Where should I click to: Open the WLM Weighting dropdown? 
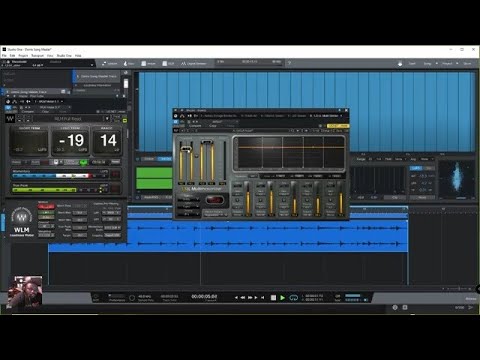tap(46, 235)
